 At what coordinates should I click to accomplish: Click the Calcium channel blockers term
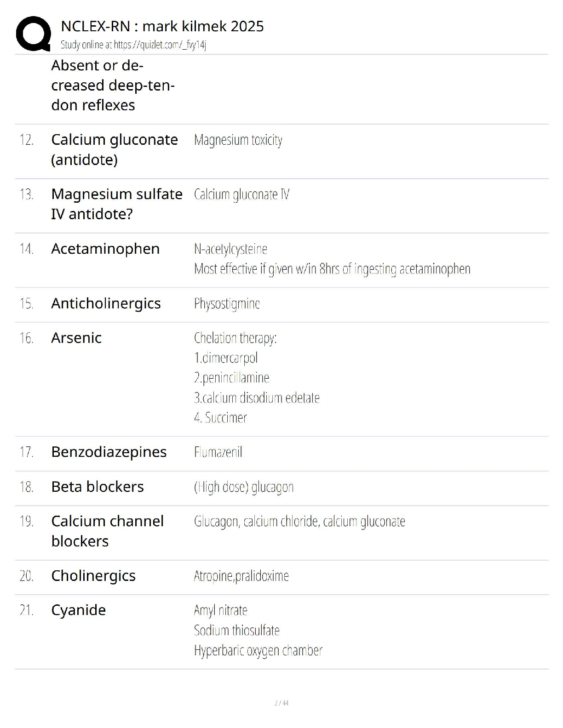pyautogui.click(x=107, y=531)
